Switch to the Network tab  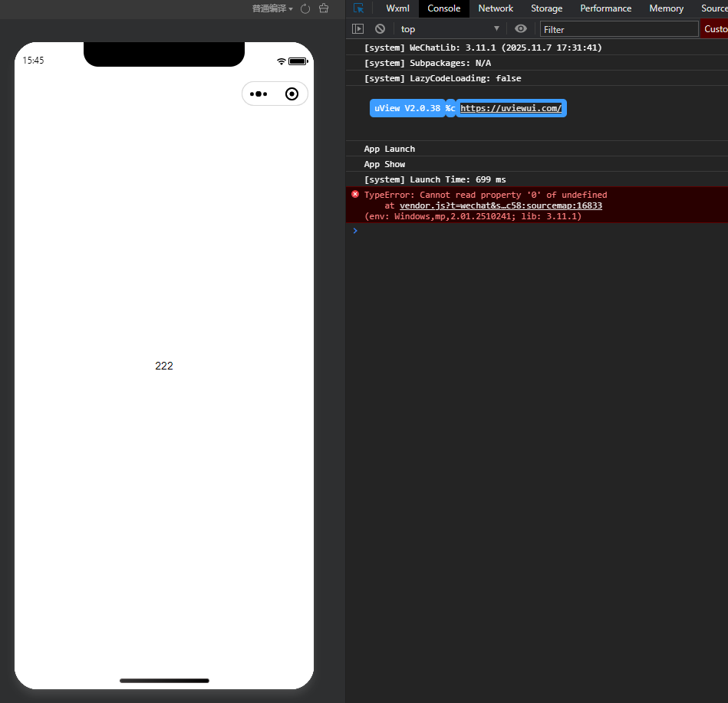496,8
